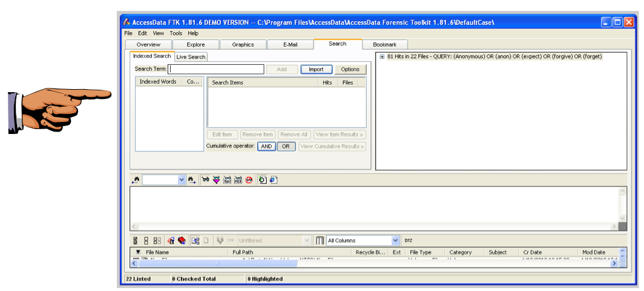
Task: Click the uncheck all files icon
Action: [146, 241]
